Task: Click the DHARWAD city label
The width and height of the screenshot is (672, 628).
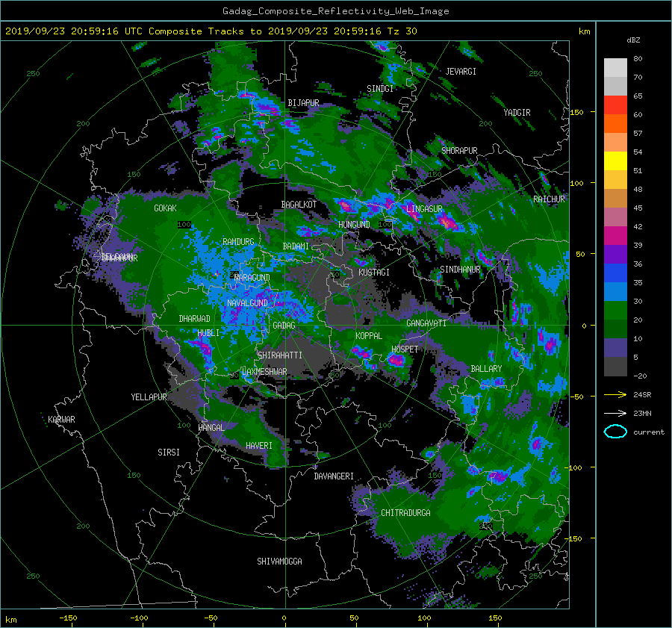Action: (x=194, y=319)
